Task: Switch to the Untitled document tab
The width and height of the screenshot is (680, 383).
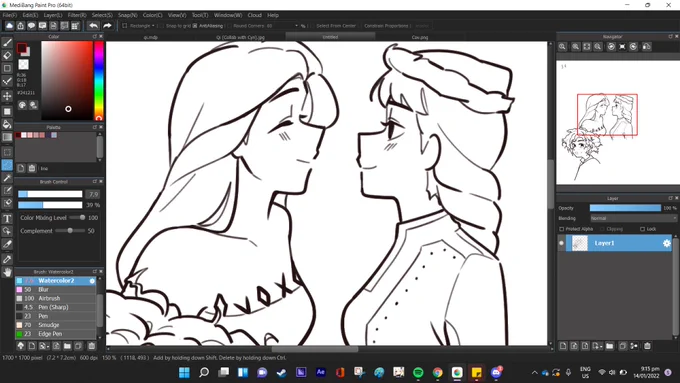Action: [330, 37]
